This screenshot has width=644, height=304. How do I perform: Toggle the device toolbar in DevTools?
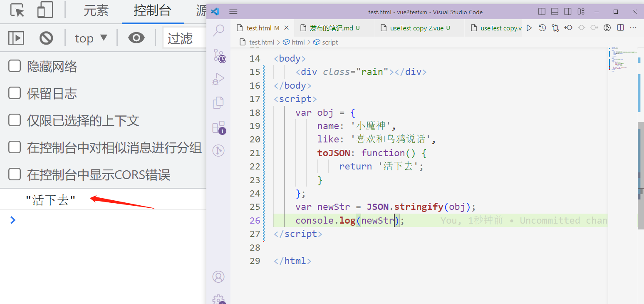45,10
